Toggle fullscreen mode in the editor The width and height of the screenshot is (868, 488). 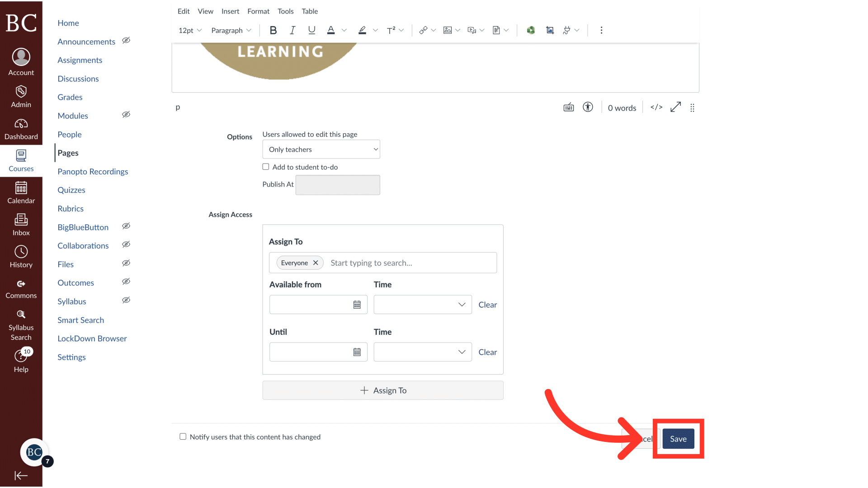pyautogui.click(x=675, y=107)
